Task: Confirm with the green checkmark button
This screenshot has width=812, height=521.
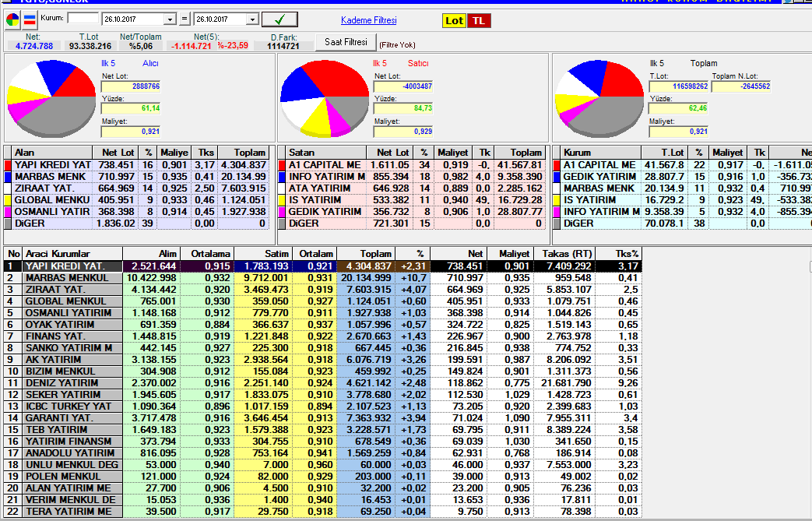Action: coord(279,19)
